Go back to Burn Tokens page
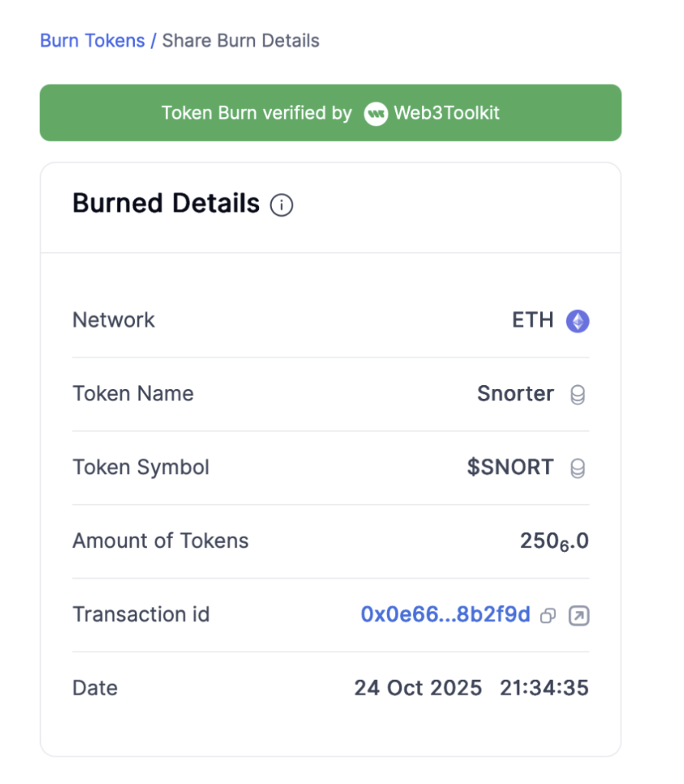Viewport: 684px width, 784px height. click(92, 41)
